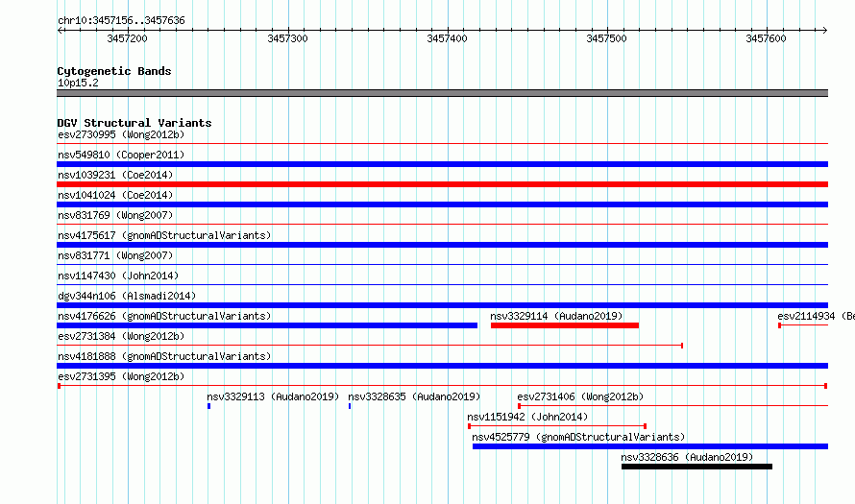Click the nsv549810 (Cooper2011) label
This screenshot has width=855, height=504.
pyautogui.click(x=121, y=155)
